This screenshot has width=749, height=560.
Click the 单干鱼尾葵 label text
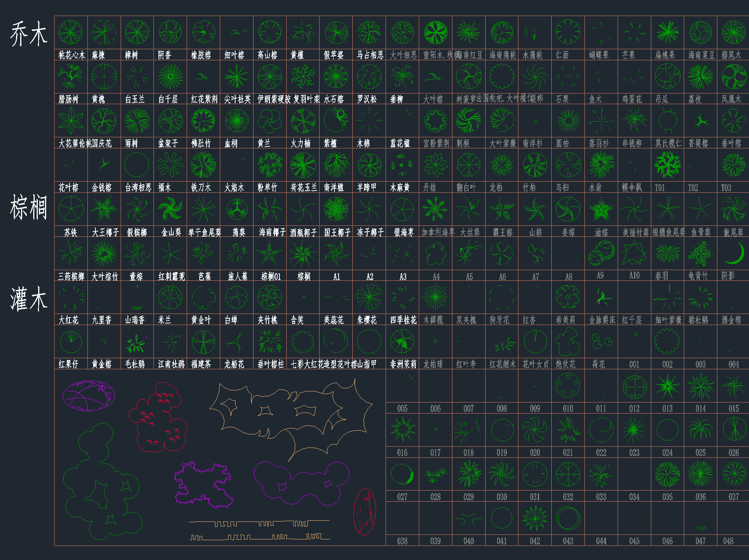click(205, 232)
